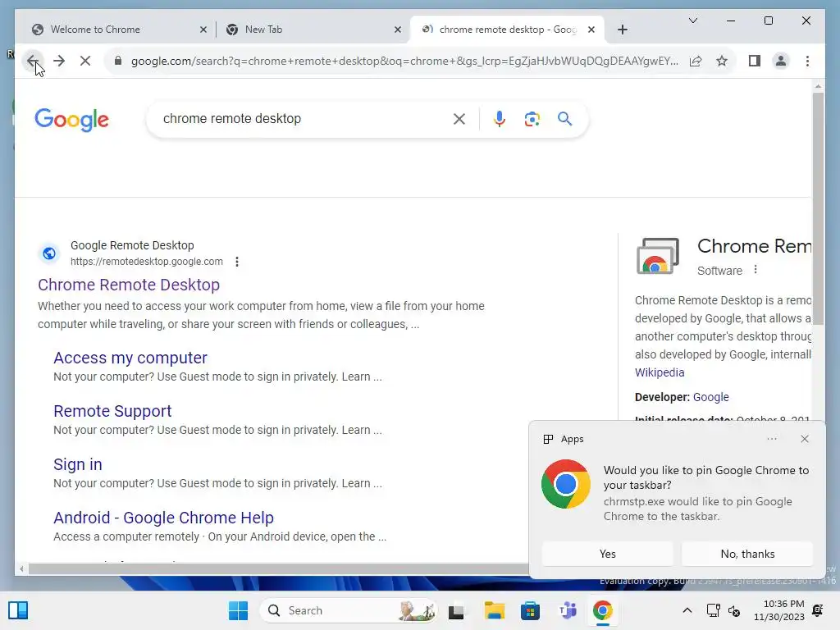
Task: Click the remotedesktop.google.com result URL
Action: pyautogui.click(x=147, y=262)
